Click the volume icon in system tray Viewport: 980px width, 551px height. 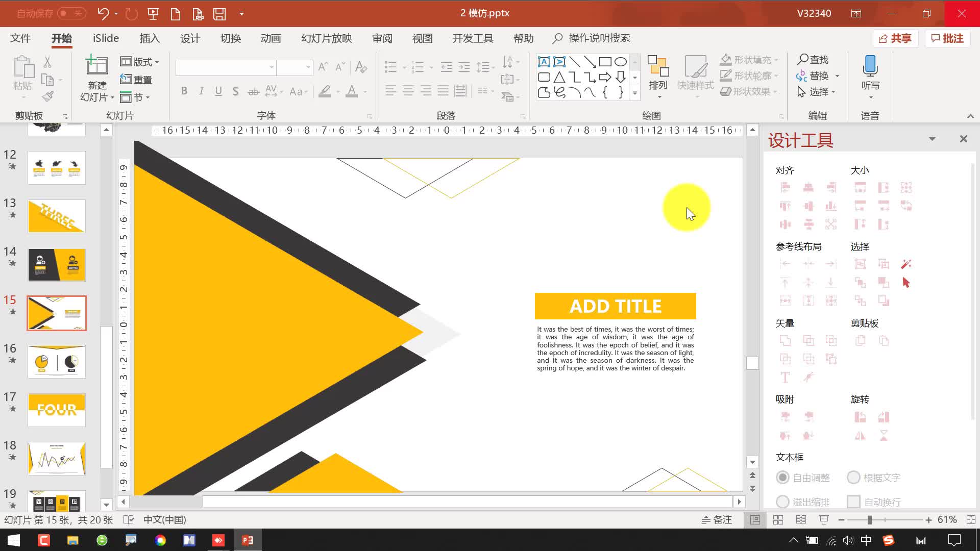(848, 540)
